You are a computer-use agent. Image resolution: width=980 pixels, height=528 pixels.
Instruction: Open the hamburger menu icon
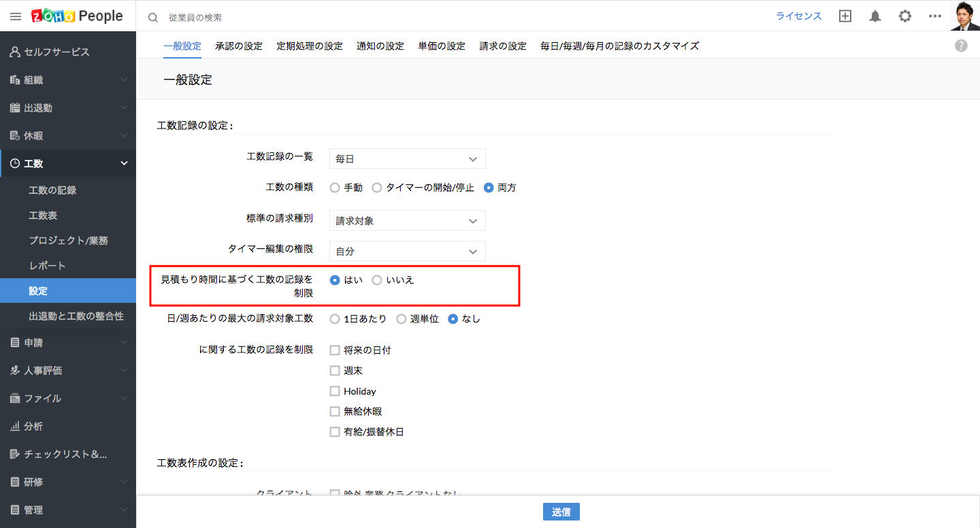click(x=16, y=16)
